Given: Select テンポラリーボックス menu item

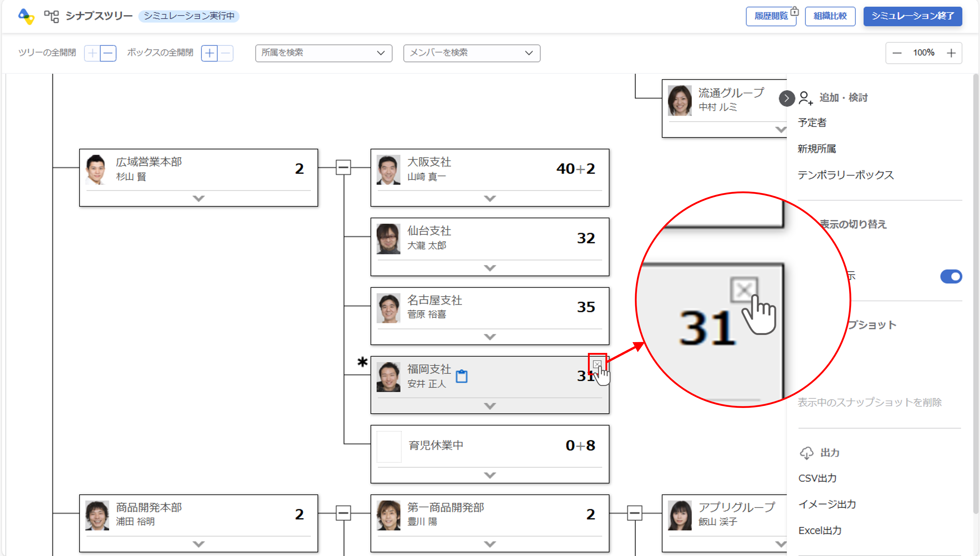Looking at the screenshot, I should [x=845, y=175].
